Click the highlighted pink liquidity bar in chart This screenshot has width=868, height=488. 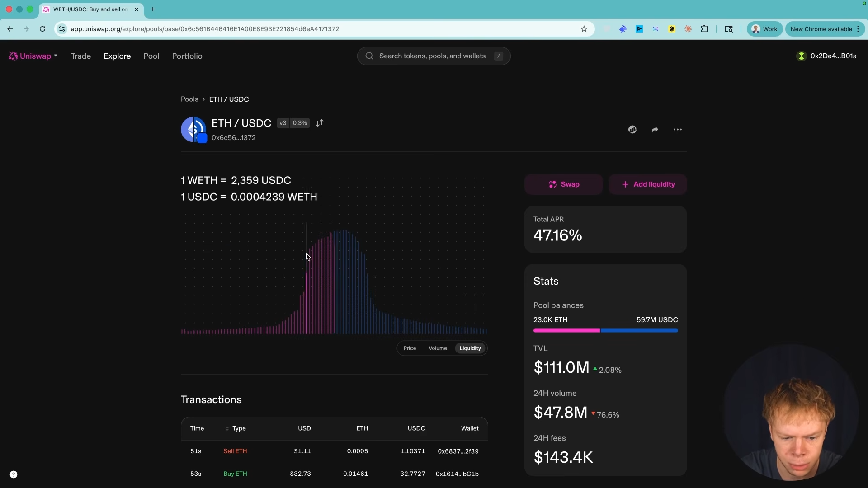pos(307,303)
